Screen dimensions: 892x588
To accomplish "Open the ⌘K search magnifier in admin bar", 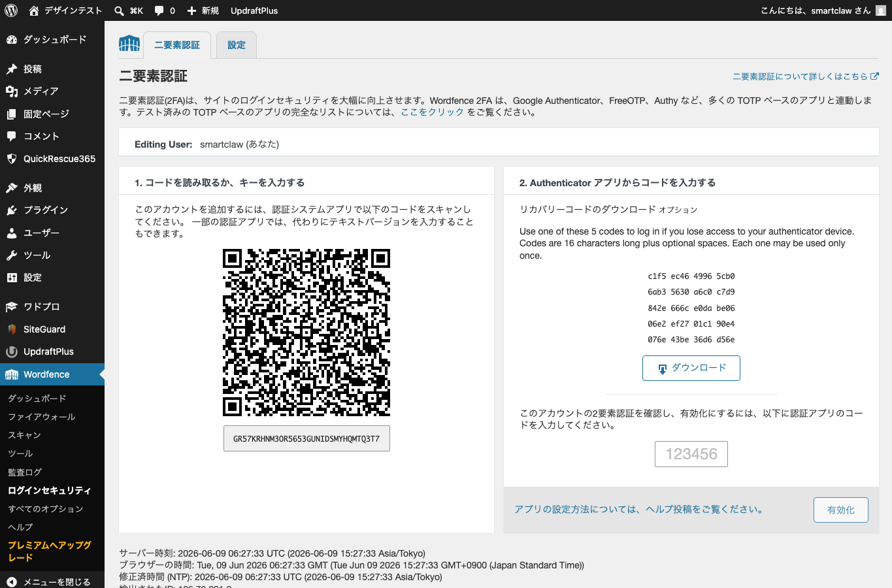I will (119, 10).
